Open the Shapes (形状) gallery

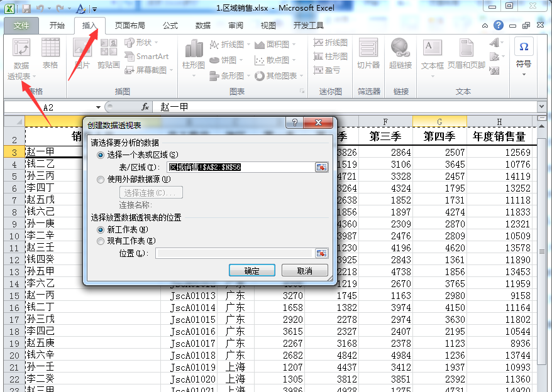coord(141,43)
